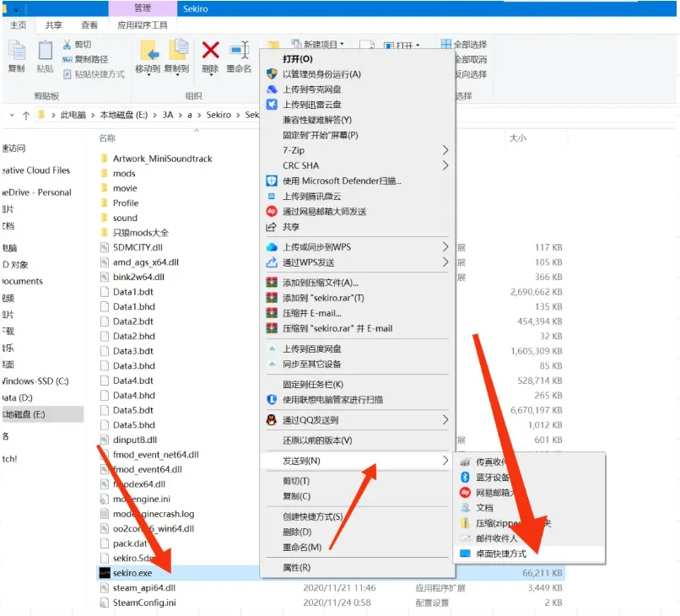The height and width of the screenshot is (616, 680).
Task: Expand the Send to (发送到) submenu
Action: (x=358, y=460)
